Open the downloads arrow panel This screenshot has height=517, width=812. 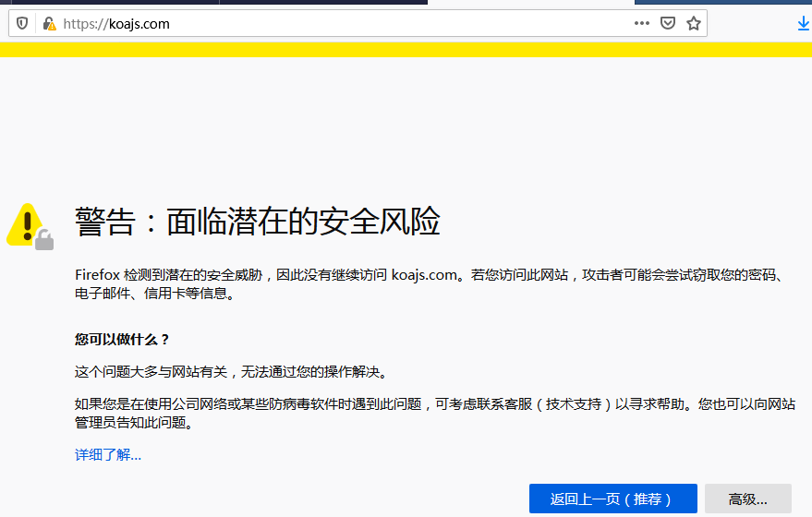pos(803,23)
